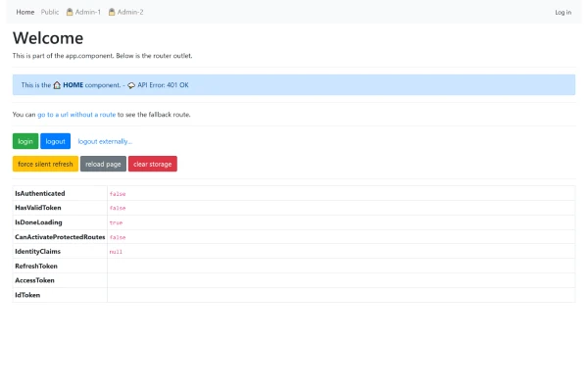Click the HasValidToken row label
Viewport: 588px width, 392px height.
(x=38, y=208)
